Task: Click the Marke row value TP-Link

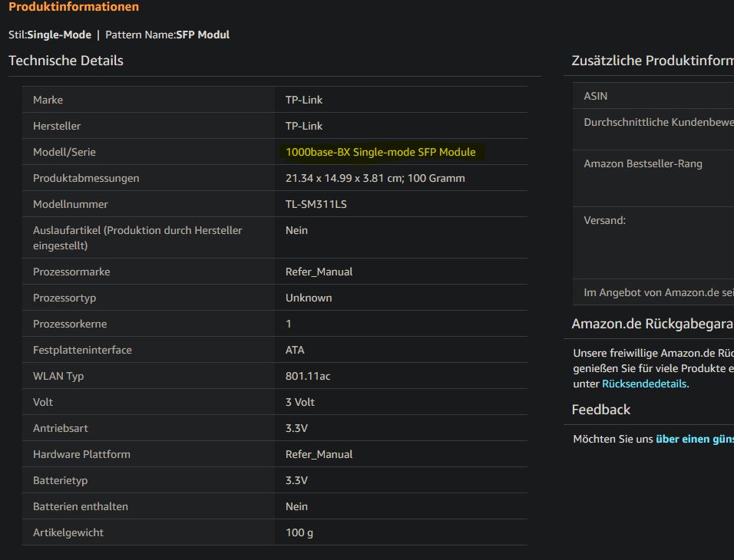Action: [304, 100]
